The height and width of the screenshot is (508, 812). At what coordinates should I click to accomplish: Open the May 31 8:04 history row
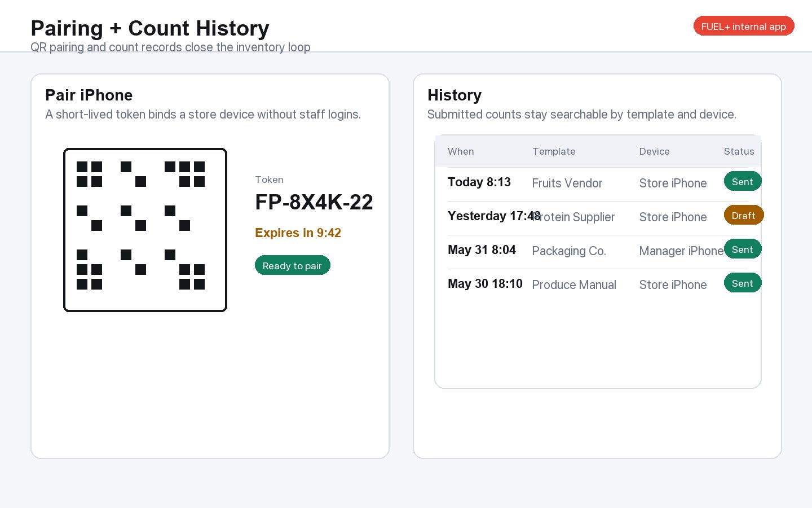point(598,252)
